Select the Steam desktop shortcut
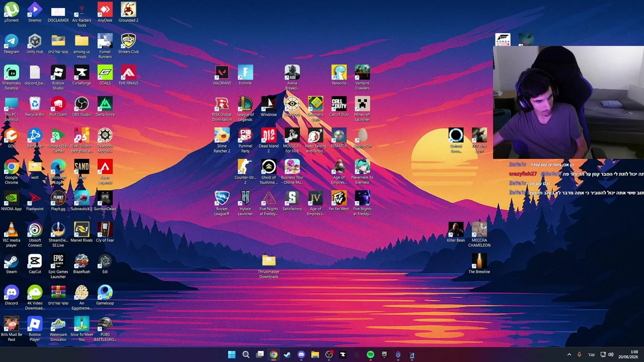 11,264
